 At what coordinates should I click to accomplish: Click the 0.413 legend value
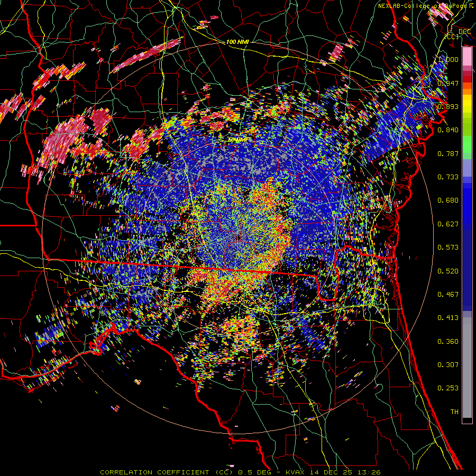click(x=448, y=317)
